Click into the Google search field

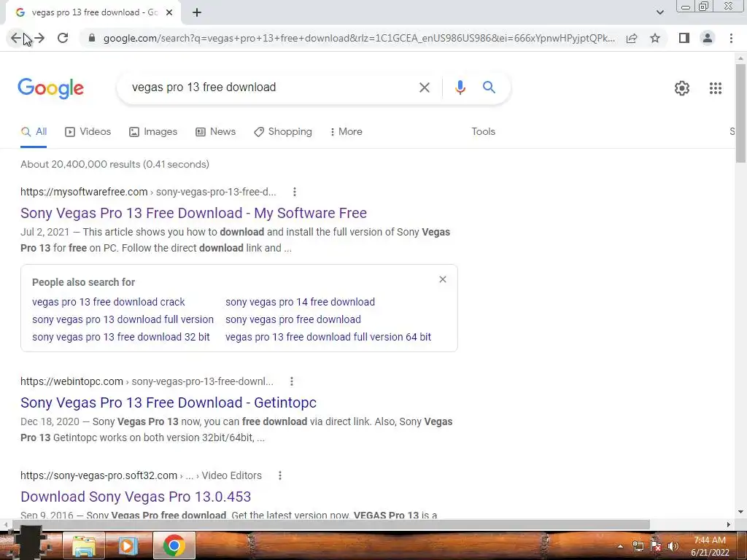click(269, 87)
